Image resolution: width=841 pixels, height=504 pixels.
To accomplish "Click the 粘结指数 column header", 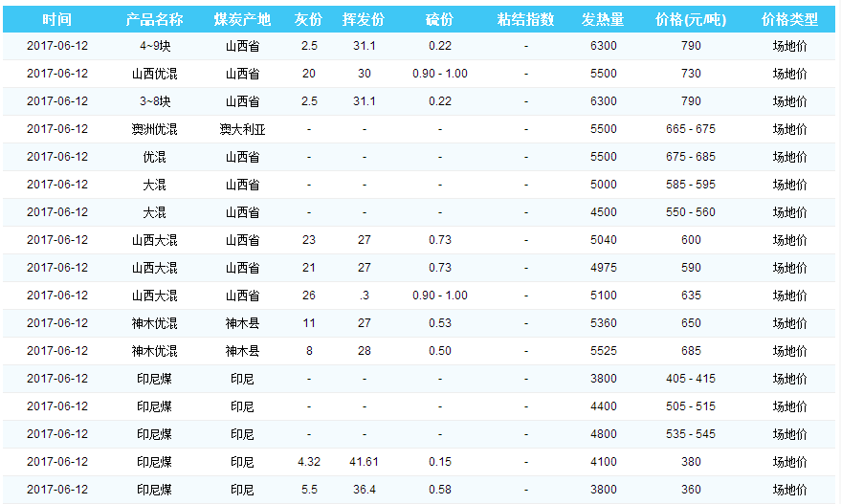I will coord(525,19).
